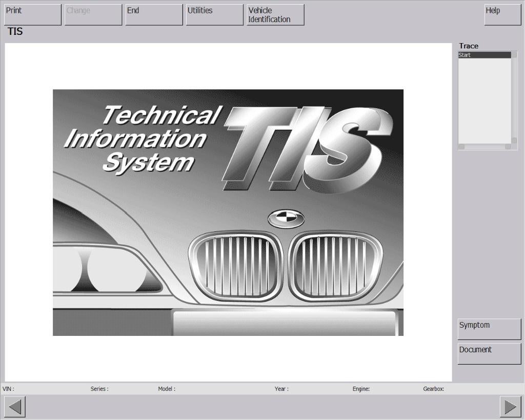The image size is (525, 420).
Task: Click the Engine field in the status bar
Action: point(360,389)
